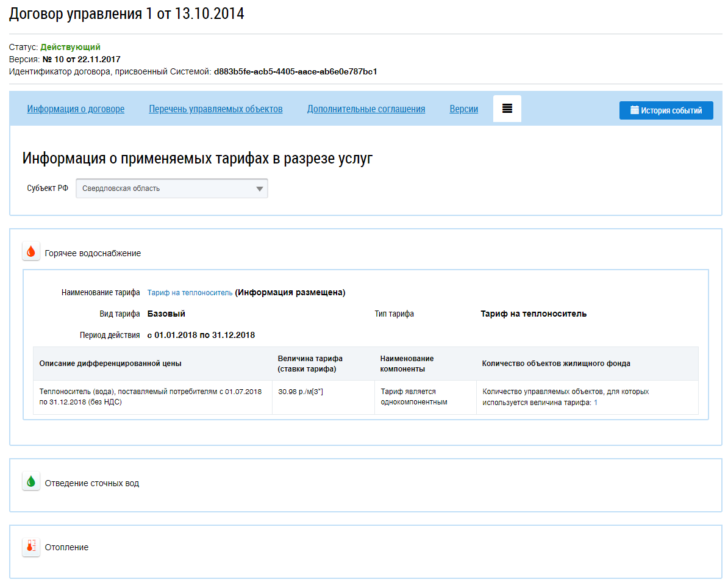Screen dimensions: 728x585
Task: Open Перечень управляемых объектов tab
Action: [x=215, y=109]
